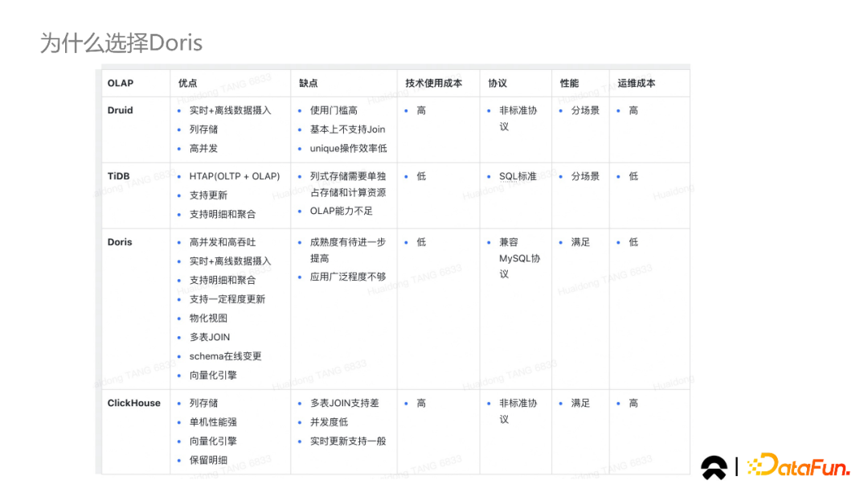Click the 缺点 column header
This screenshot has height=489, width=868.
coord(308,83)
